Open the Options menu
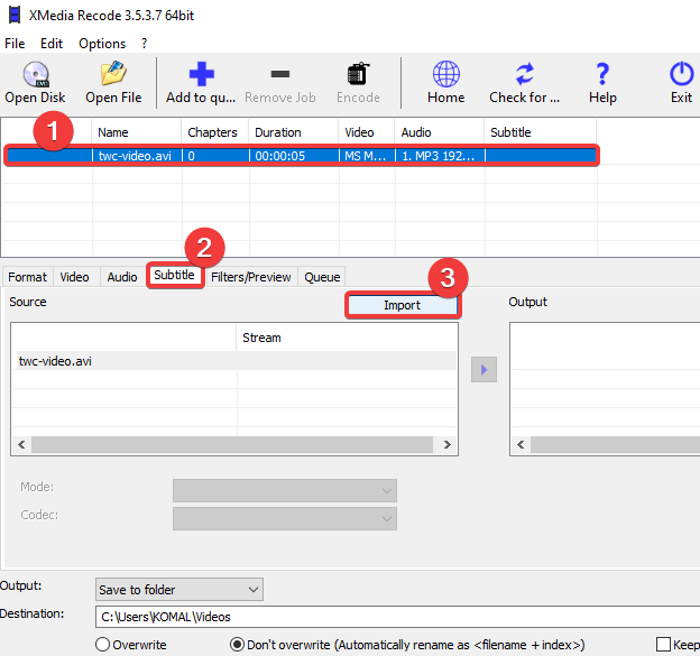This screenshot has width=700, height=656. 102,44
